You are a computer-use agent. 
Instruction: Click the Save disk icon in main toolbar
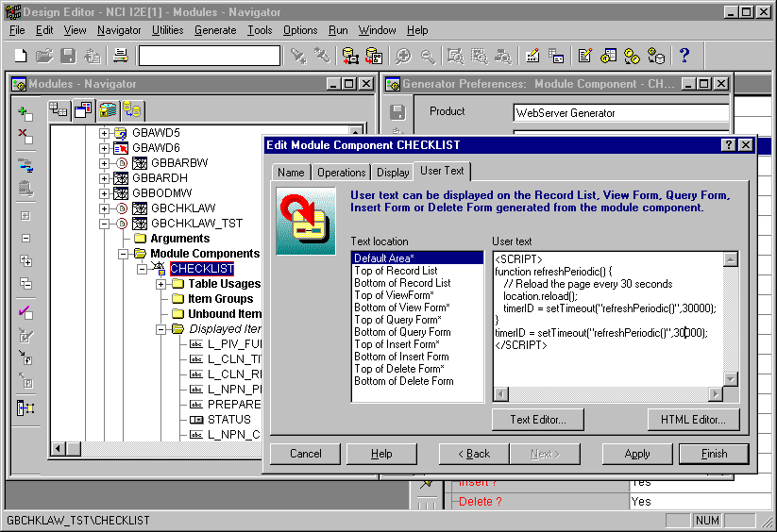(68, 56)
